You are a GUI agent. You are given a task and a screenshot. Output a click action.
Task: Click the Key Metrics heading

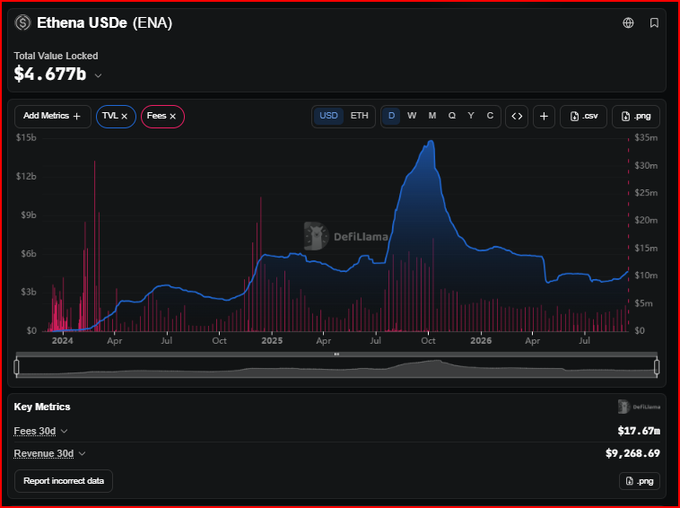point(42,406)
